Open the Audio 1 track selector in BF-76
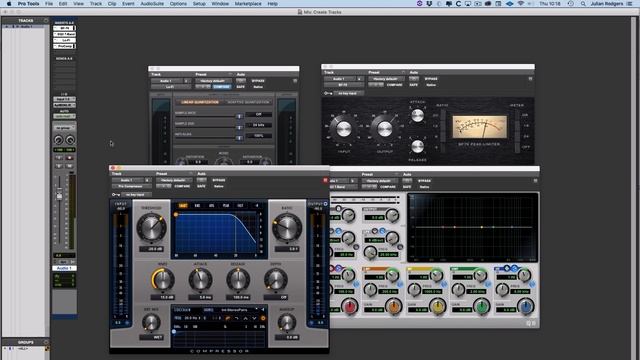 tap(339, 79)
